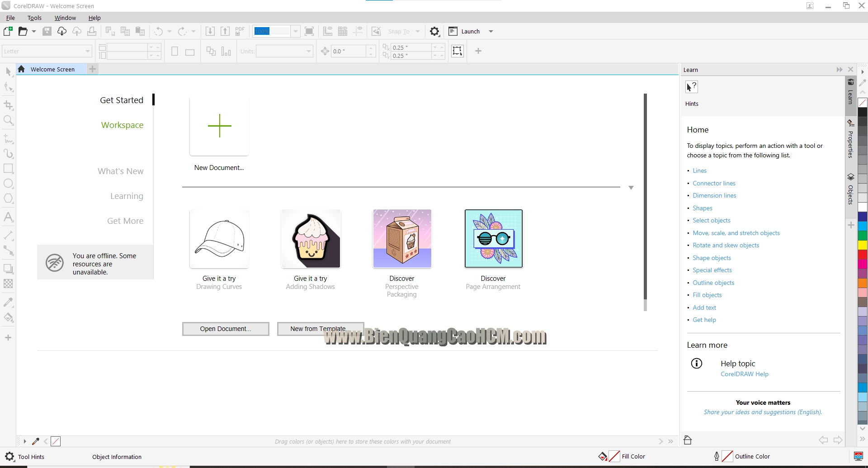Open the Drawing Curves cap thumbnail
868x468 pixels.
pyautogui.click(x=219, y=239)
